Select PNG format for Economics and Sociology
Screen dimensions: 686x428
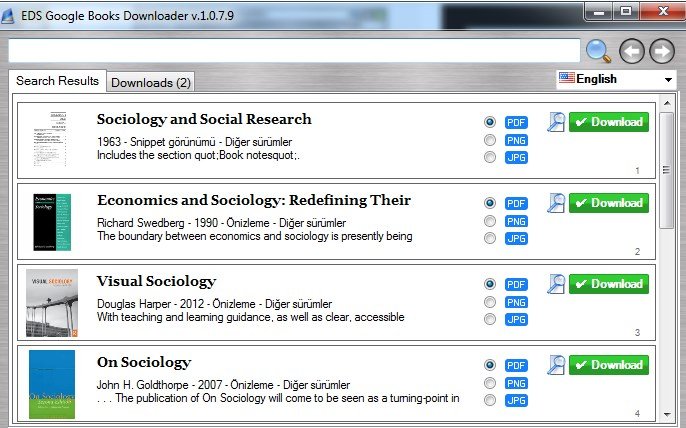(x=490, y=221)
